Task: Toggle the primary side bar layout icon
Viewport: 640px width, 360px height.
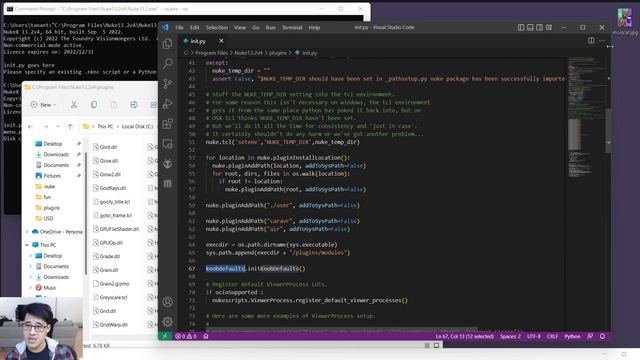Action: pos(521,27)
